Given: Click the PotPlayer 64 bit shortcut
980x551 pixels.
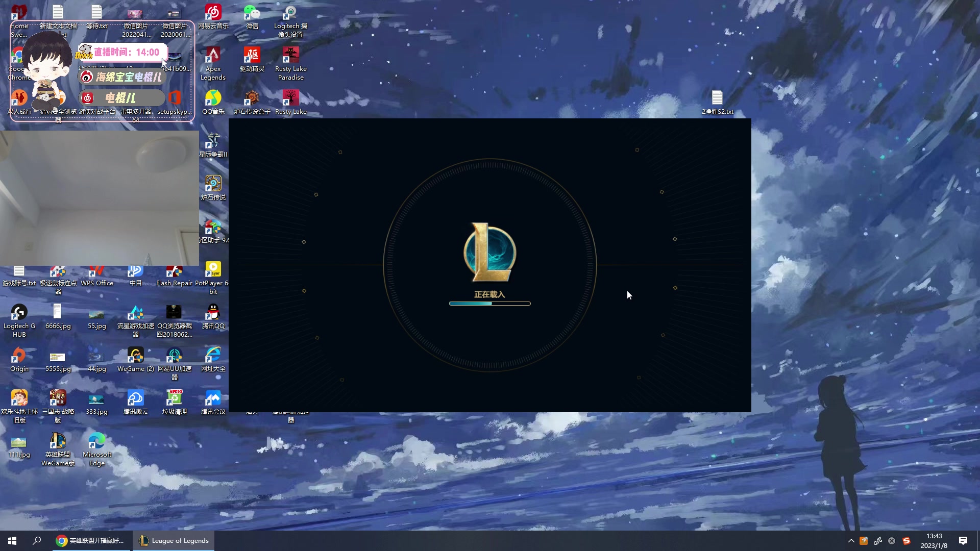Looking at the screenshot, I should 213,278.
